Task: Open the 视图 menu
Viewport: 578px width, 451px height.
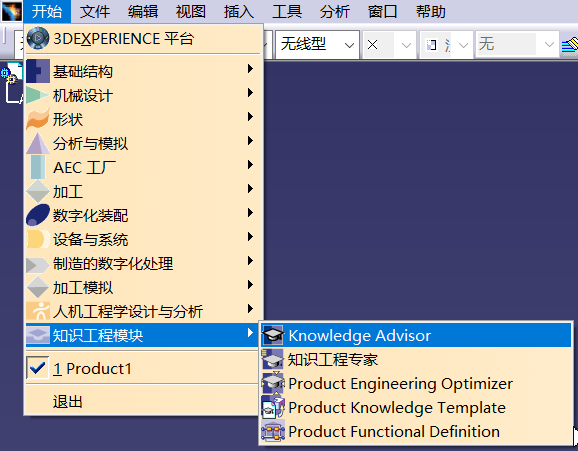Action: [x=191, y=11]
